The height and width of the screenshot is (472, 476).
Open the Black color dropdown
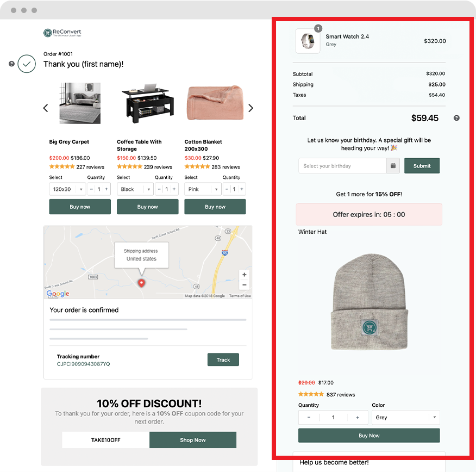(135, 189)
